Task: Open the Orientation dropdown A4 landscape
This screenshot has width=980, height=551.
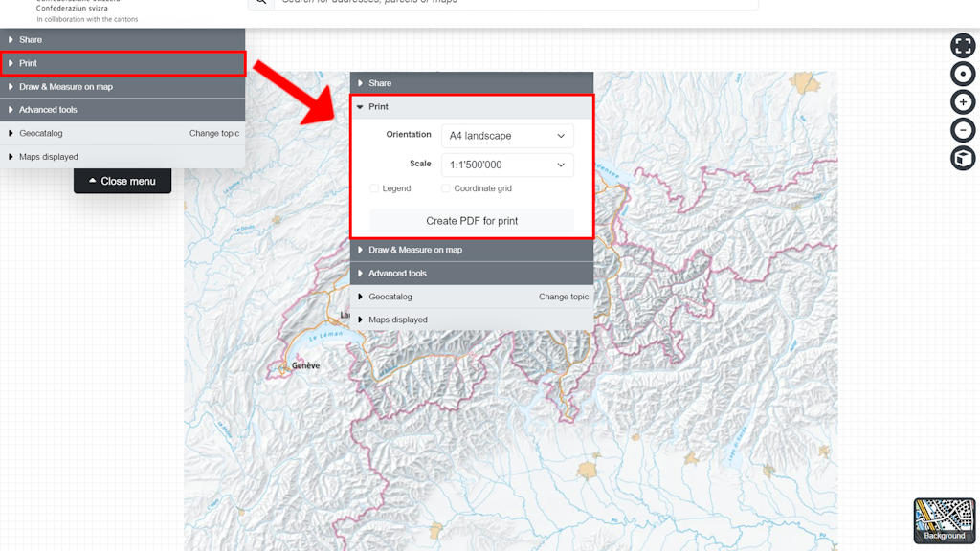Action: pyautogui.click(x=507, y=136)
